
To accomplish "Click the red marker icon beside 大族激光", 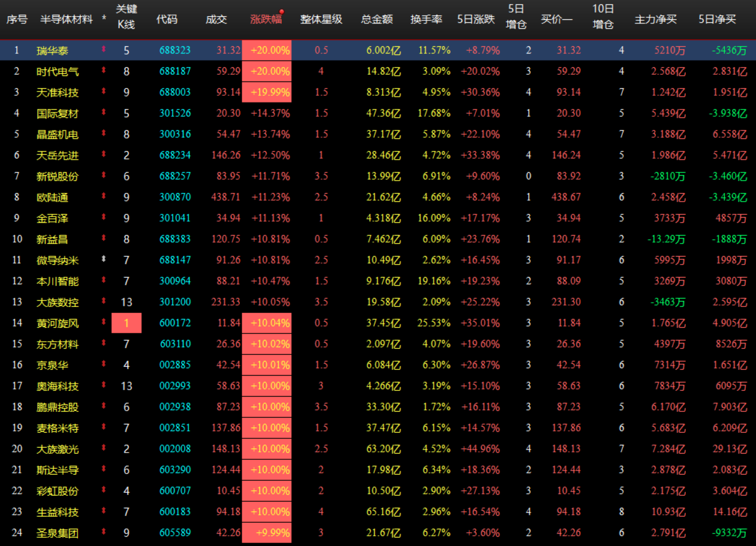I will 104,449.
